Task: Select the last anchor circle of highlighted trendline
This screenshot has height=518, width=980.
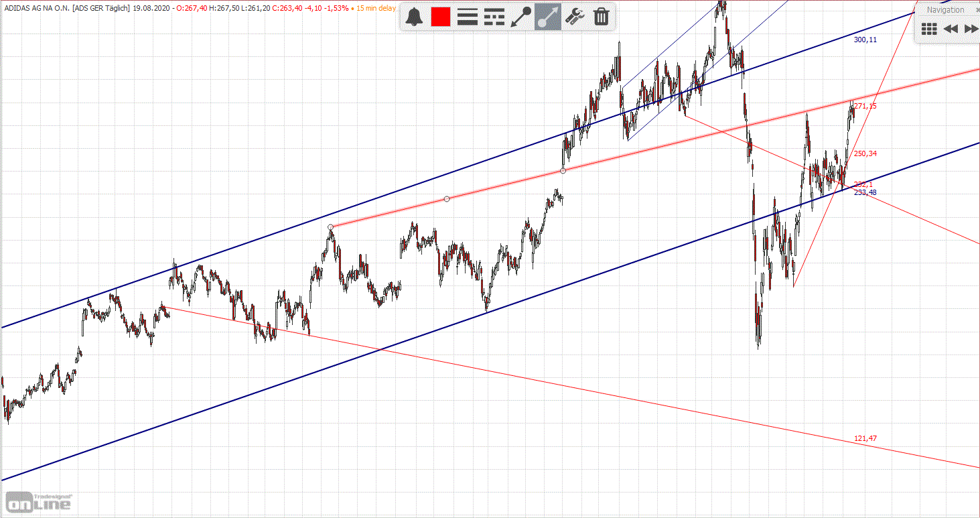Action: (x=563, y=171)
